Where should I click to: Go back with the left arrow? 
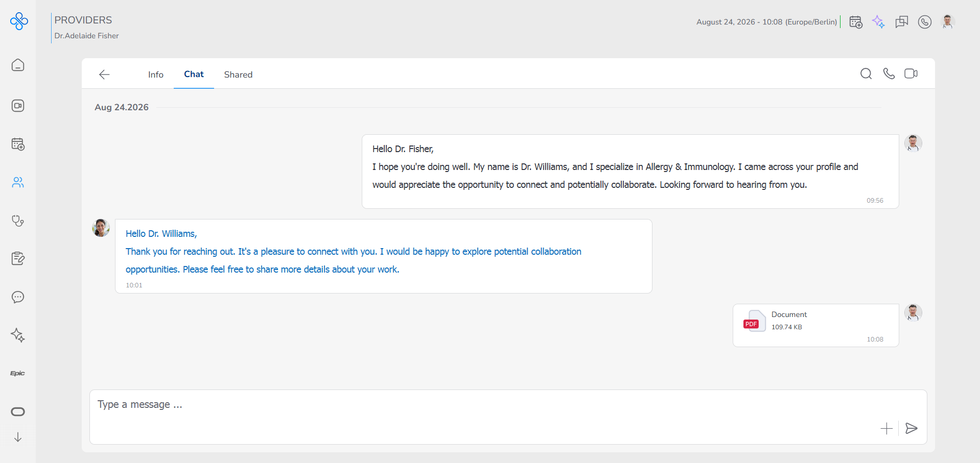[104, 75]
